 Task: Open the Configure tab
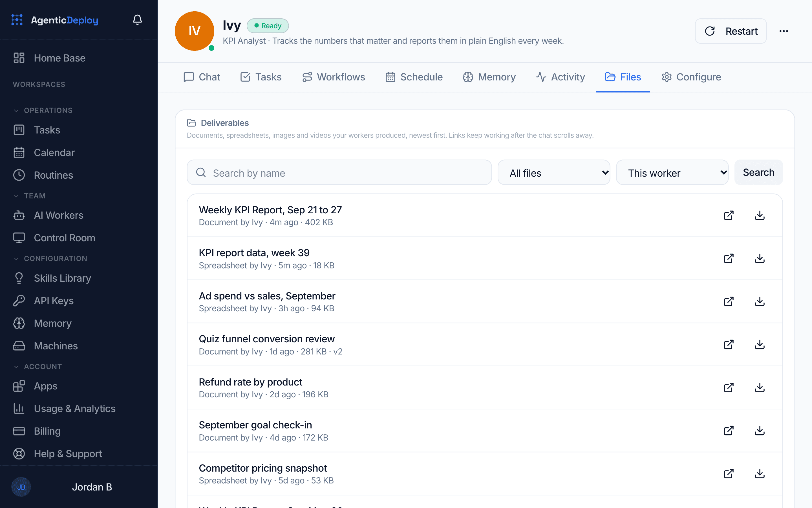(x=691, y=77)
